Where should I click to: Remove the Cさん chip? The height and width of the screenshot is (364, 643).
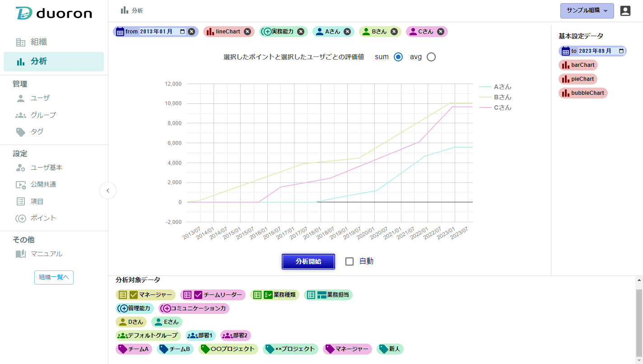click(x=441, y=32)
